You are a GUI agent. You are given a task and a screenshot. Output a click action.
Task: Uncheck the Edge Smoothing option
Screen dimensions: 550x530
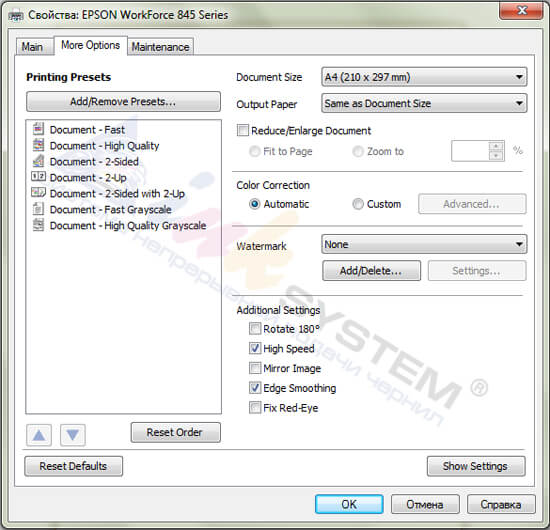(x=255, y=388)
